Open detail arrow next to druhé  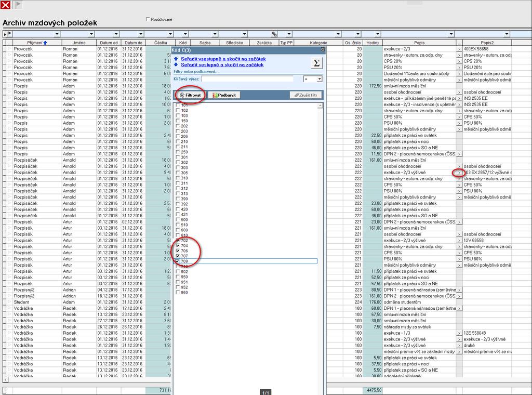click(x=459, y=345)
